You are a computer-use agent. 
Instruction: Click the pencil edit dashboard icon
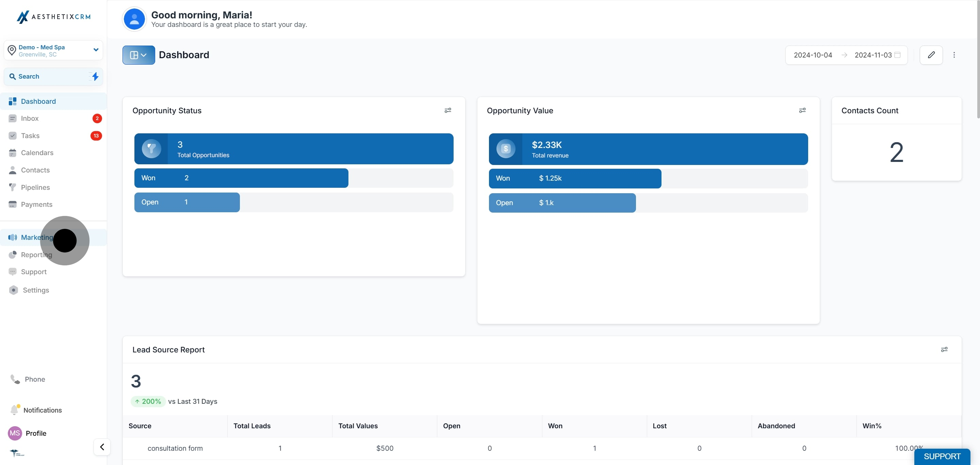[x=931, y=55]
